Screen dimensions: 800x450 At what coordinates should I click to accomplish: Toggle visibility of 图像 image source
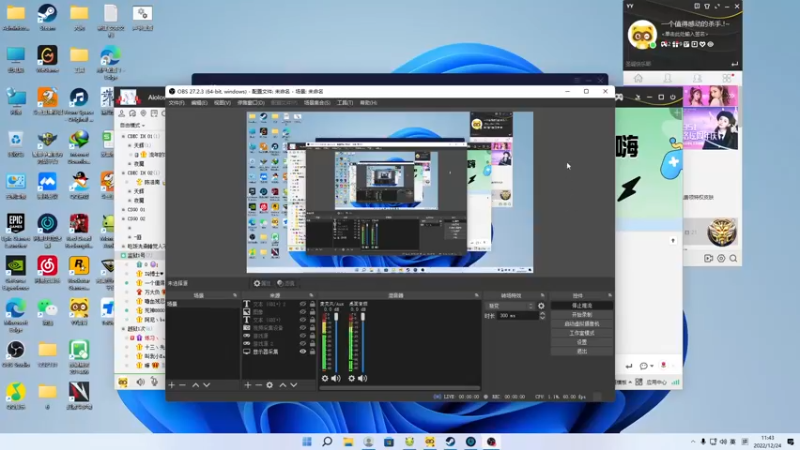(x=303, y=312)
